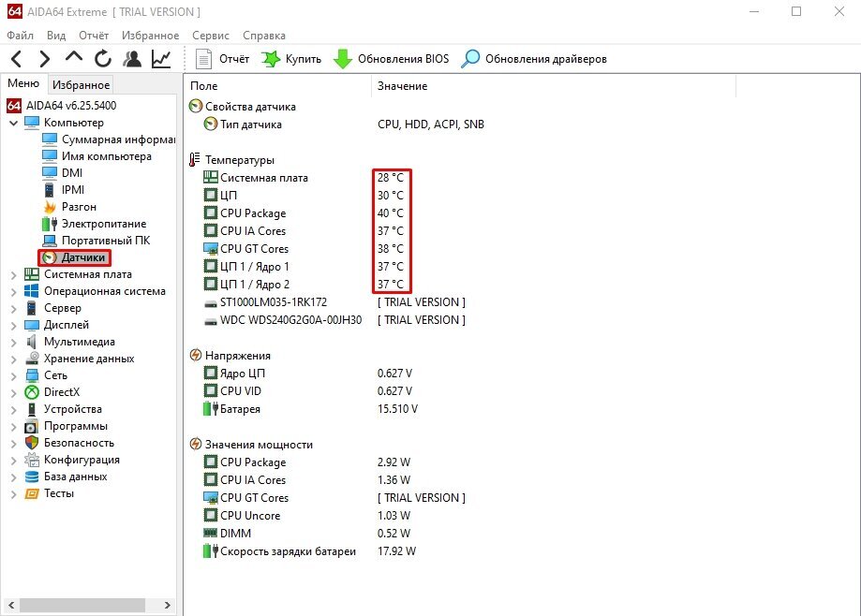Click the Поле column header
Screen dimensions: 861x616
coord(277,86)
